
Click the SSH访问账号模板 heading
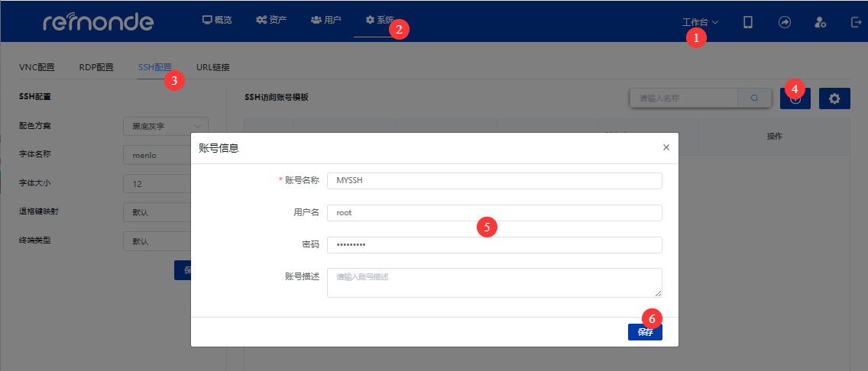pos(277,97)
